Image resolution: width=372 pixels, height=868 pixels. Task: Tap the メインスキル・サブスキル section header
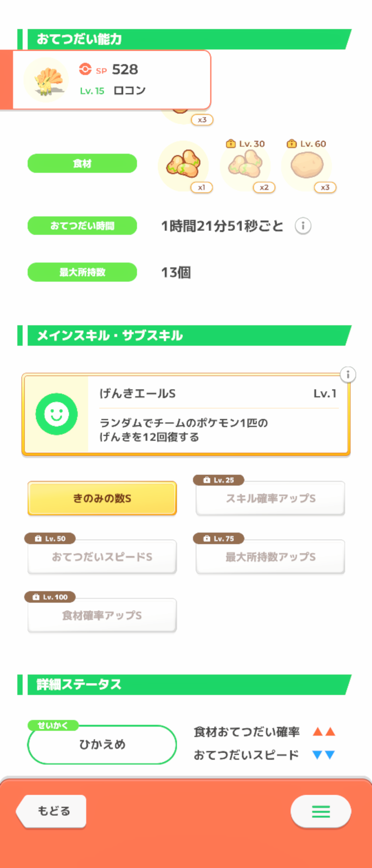pos(186,335)
